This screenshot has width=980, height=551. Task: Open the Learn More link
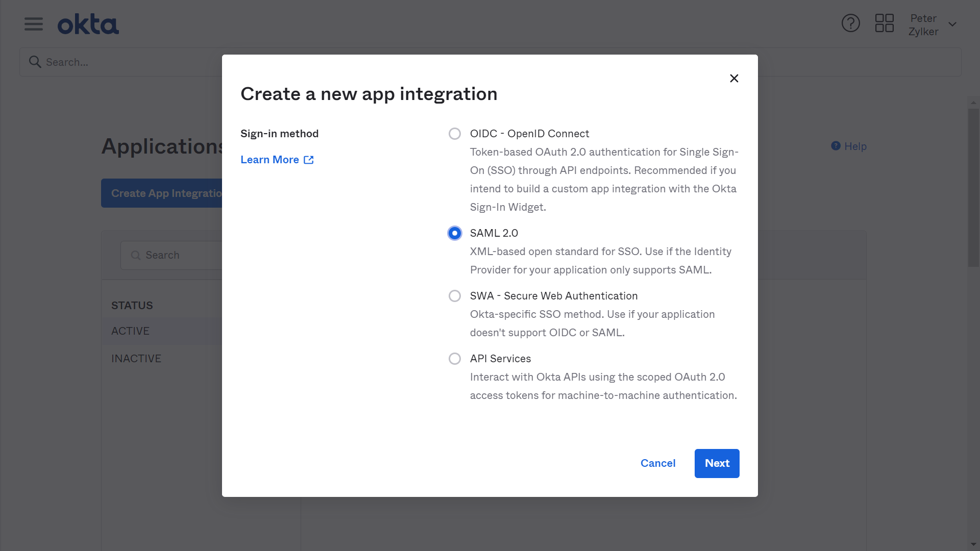[x=269, y=160]
